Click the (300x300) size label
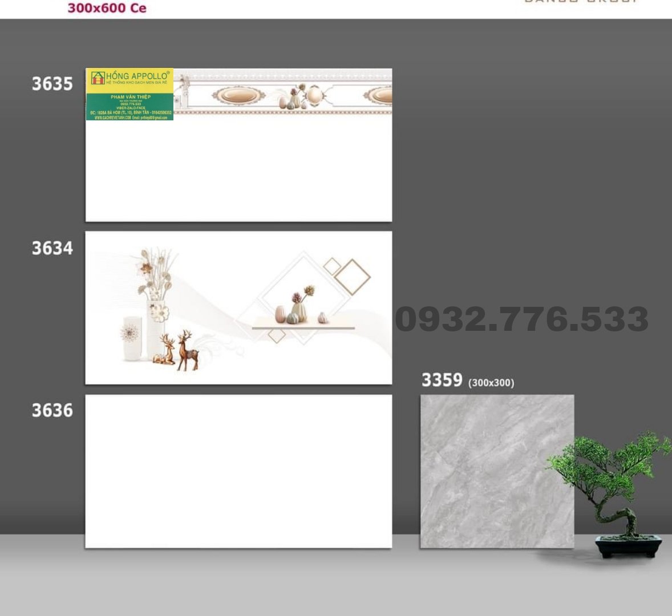Screen dimensions: 672x616 click(491, 383)
